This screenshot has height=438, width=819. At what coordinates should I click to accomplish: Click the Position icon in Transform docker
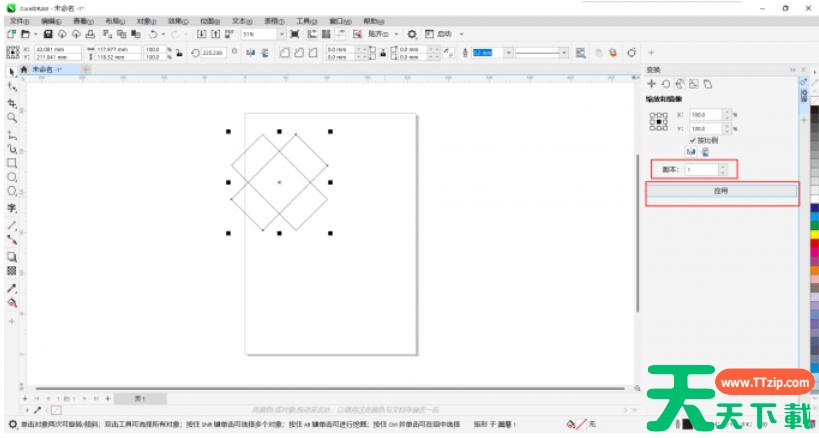click(x=652, y=84)
